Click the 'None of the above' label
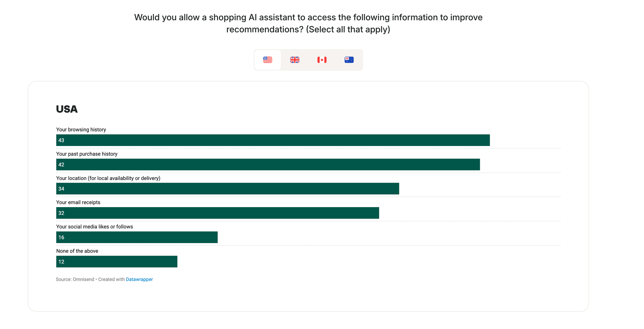 (77, 251)
